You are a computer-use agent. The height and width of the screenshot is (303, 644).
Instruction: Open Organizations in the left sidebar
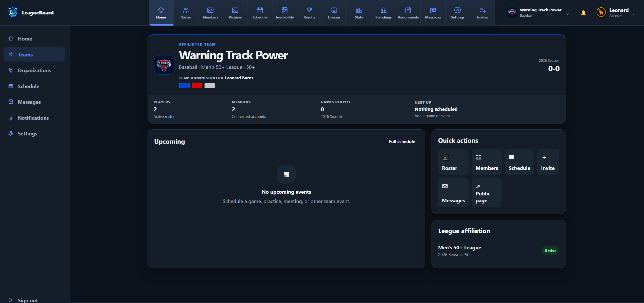click(x=34, y=70)
